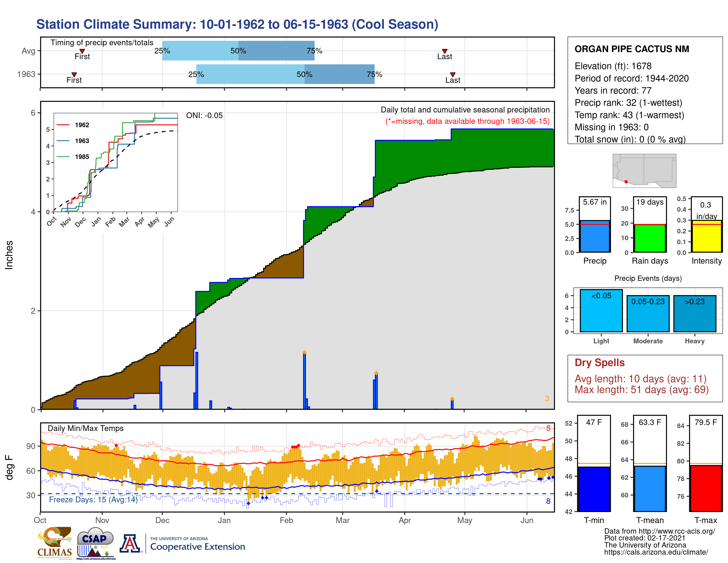The image size is (728, 563).
Task: Click the Timing of precip events/totals label
Action: click(x=102, y=43)
